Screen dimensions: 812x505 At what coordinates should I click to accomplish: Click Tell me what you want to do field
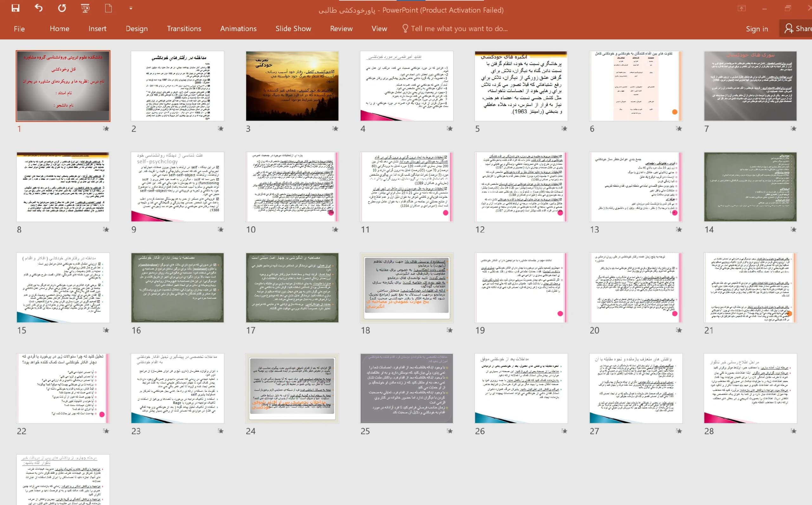459,29
